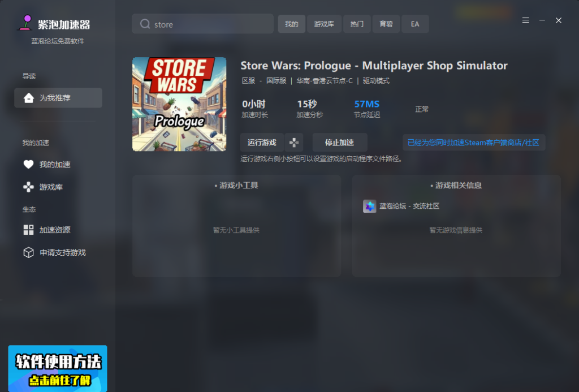Click the 正常 status text
Viewport: 579px width, 392px height.
point(422,109)
